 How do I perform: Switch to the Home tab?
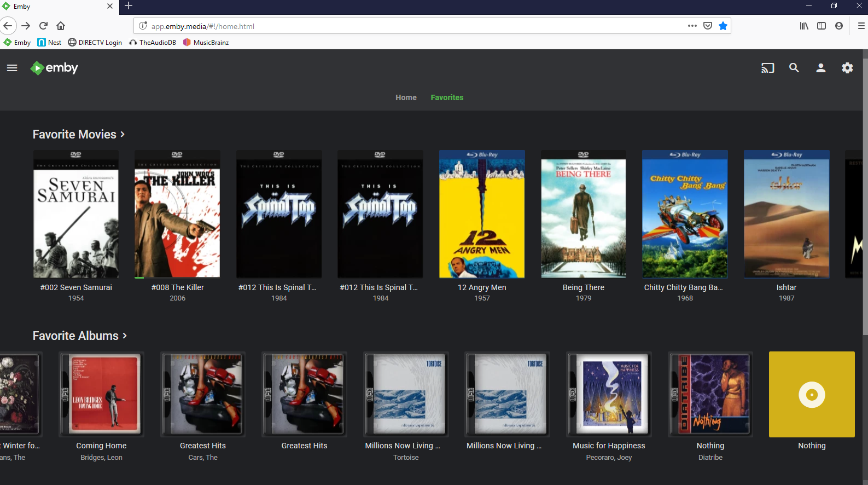pos(406,97)
